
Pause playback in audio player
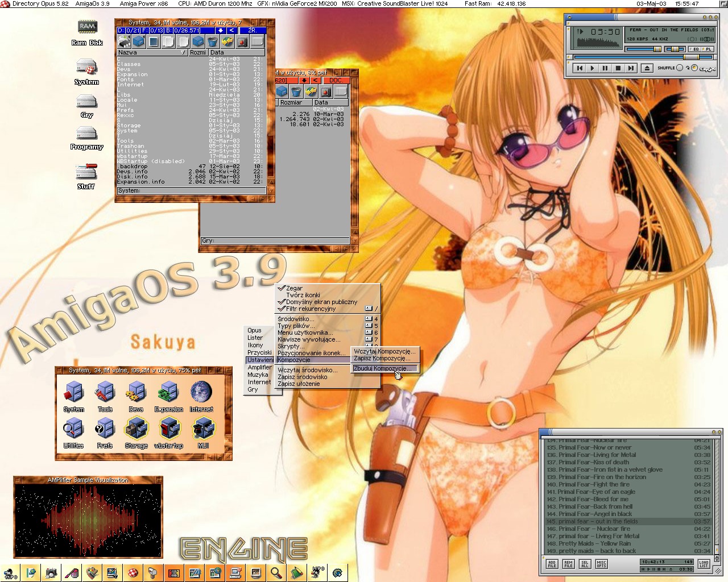tap(605, 68)
